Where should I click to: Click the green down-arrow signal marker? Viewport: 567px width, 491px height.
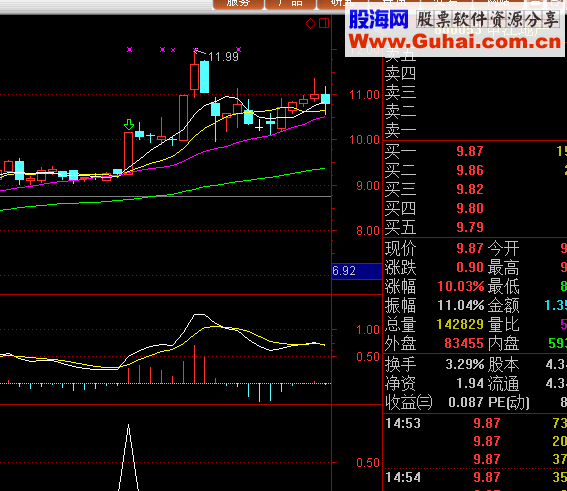[129, 124]
